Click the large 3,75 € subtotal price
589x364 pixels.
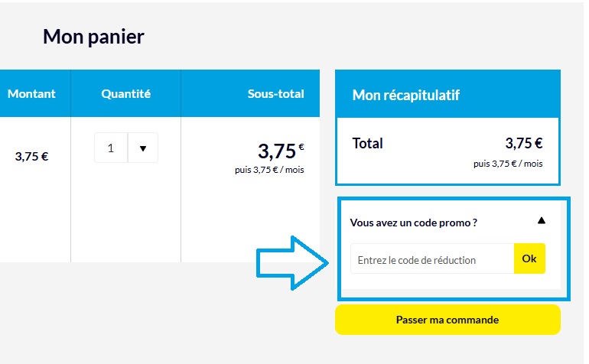276,151
